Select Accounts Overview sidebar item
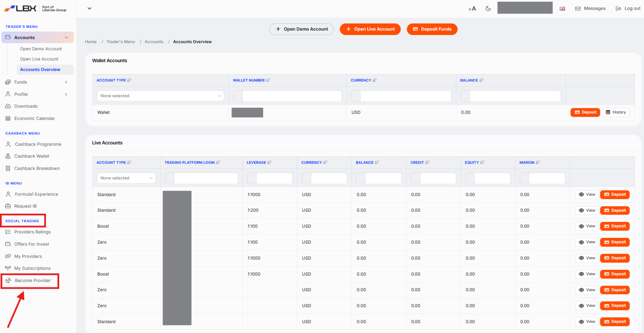 (x=45, y=70)
